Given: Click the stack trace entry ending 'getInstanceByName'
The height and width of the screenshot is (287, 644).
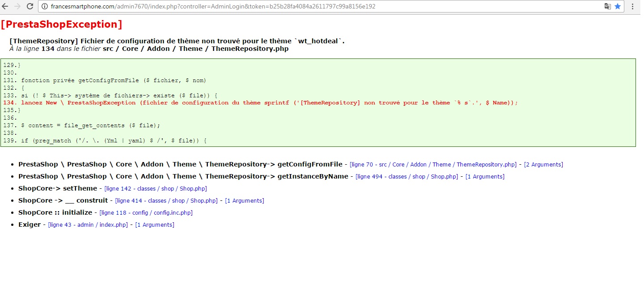Looking at the screenshot, I should [183, 176].
